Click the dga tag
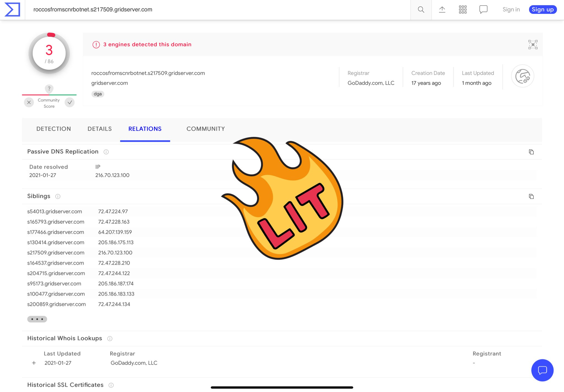564x392 pixels. (x=98, y=94)
